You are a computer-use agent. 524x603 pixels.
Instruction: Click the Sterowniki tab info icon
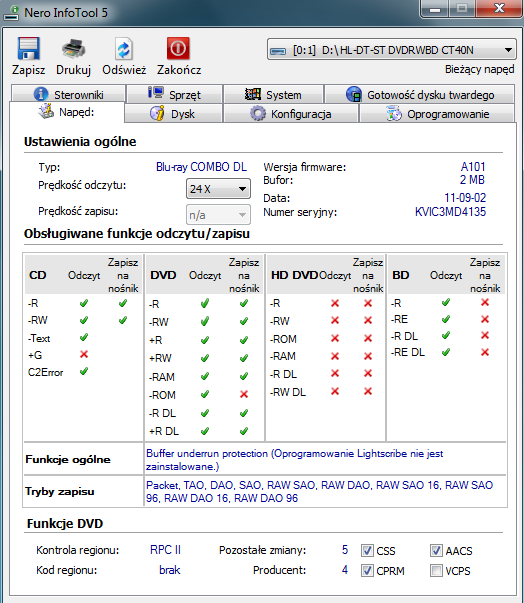coord(41,94)
